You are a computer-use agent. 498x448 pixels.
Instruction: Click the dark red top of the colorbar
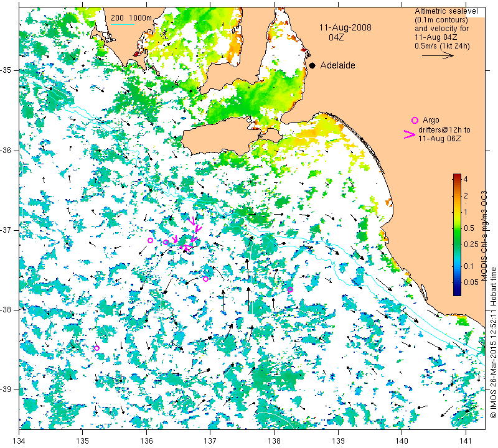coord(457,175)
